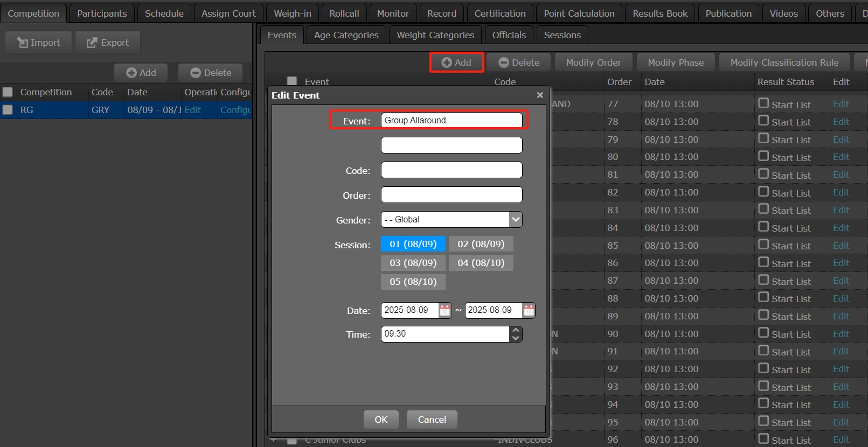Click the Export icon button
This screenshot has height=447, width=868.
point(108,43)
